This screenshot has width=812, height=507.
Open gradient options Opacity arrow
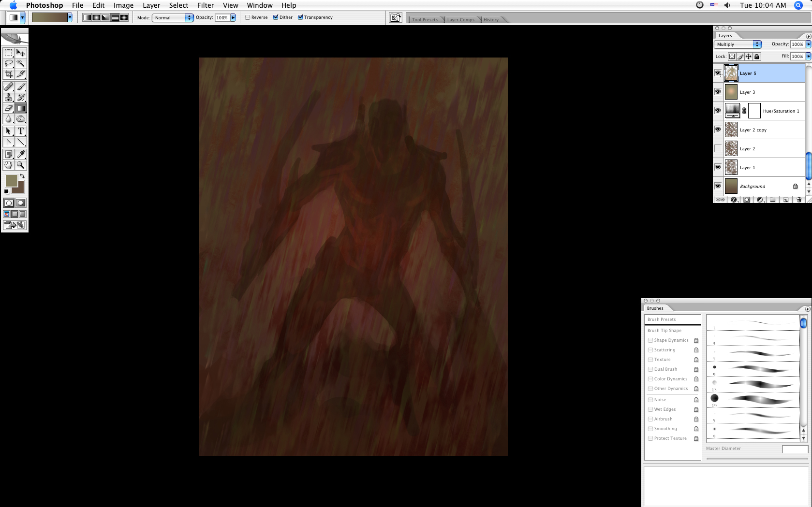[x=233, y=17]
